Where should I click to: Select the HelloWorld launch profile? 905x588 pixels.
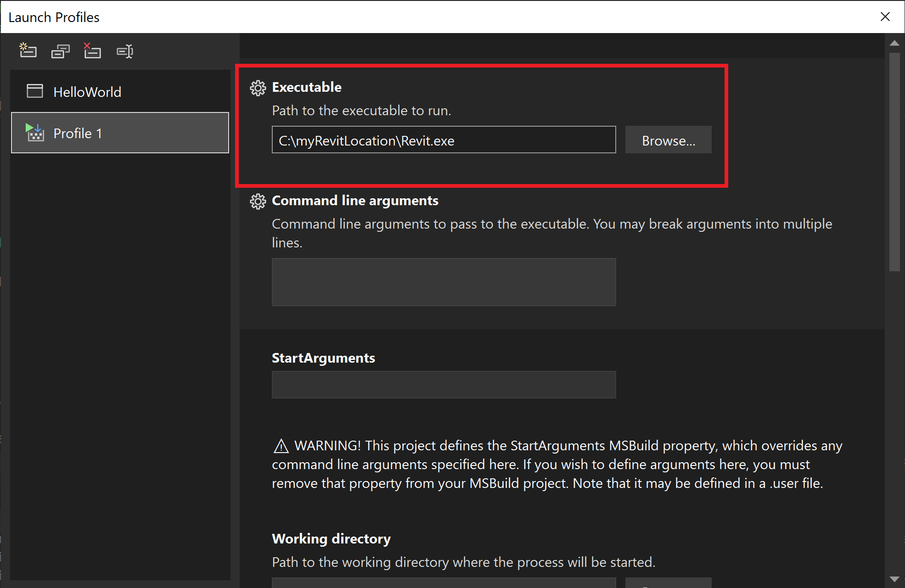[87, 92]
